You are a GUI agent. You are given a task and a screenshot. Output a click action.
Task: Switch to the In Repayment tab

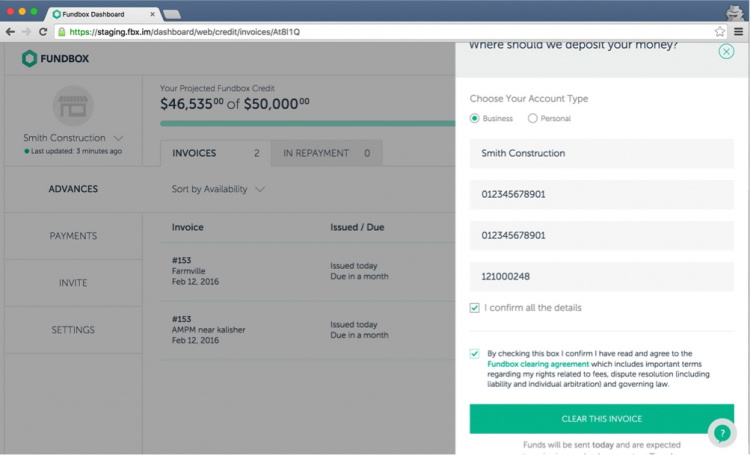click(x=326, y=153)
